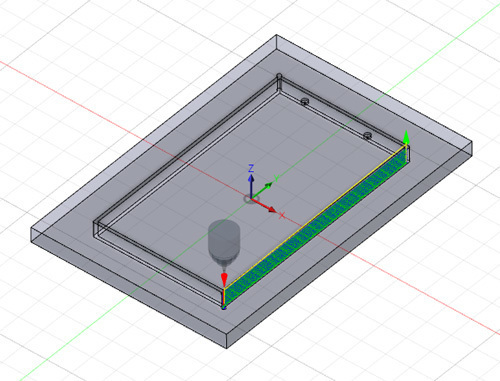
Task: Click the stock's topmost back corner
Action: (x=276, y=35)
